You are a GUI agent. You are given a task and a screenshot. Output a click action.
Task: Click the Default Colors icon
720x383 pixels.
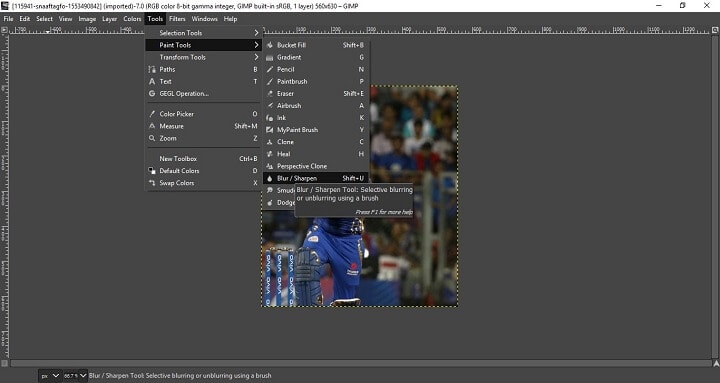[x=152, y=171]
